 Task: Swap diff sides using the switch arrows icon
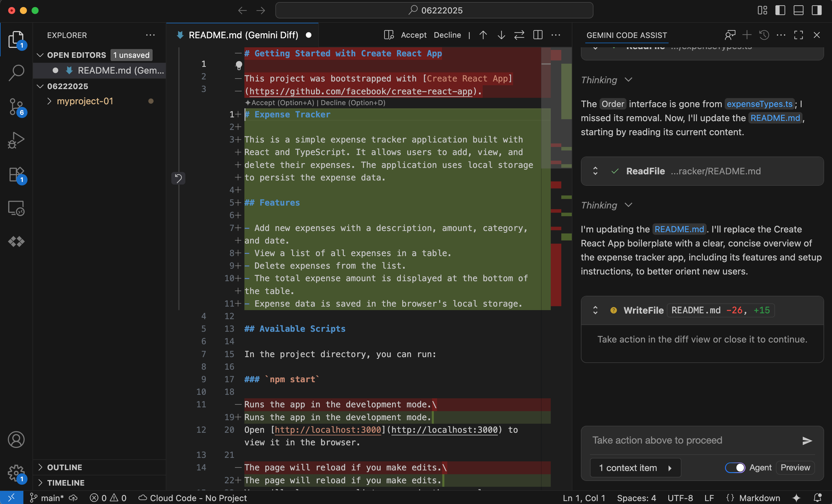pos(519,35)
